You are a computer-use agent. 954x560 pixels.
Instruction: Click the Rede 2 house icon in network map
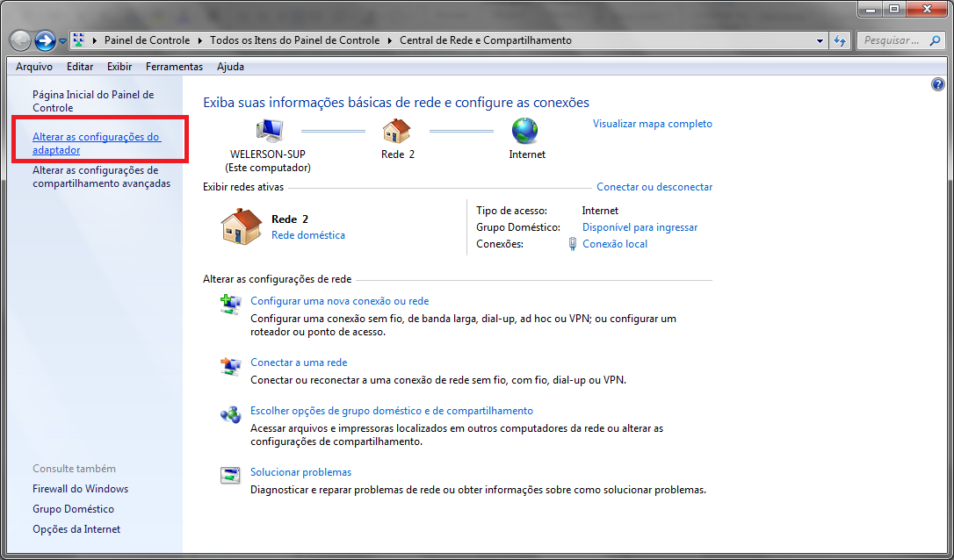[x=396, y=131]
